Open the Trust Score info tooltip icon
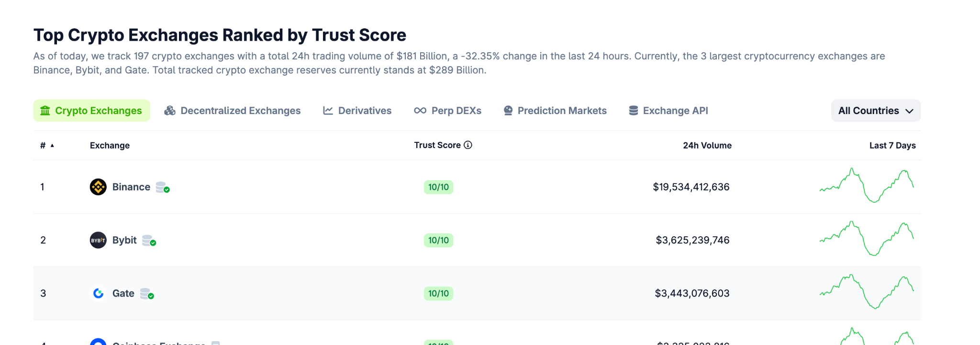This screenshot has width=980, height=345. (x=468, y=145)
